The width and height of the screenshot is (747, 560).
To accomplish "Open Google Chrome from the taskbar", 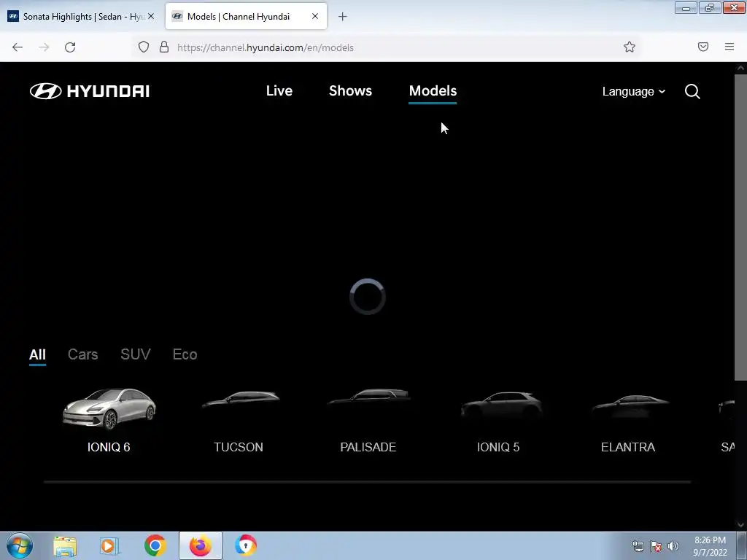I will click(x=155, y=545).
